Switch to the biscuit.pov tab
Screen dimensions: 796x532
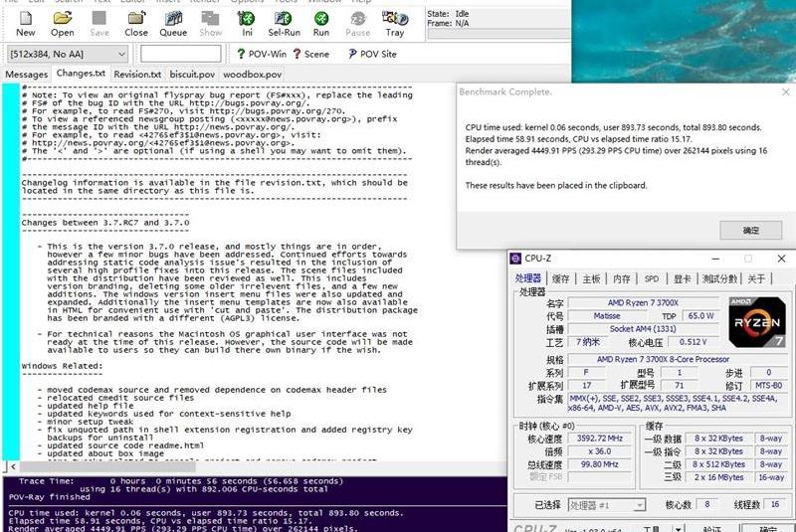(x=192, y=75)
